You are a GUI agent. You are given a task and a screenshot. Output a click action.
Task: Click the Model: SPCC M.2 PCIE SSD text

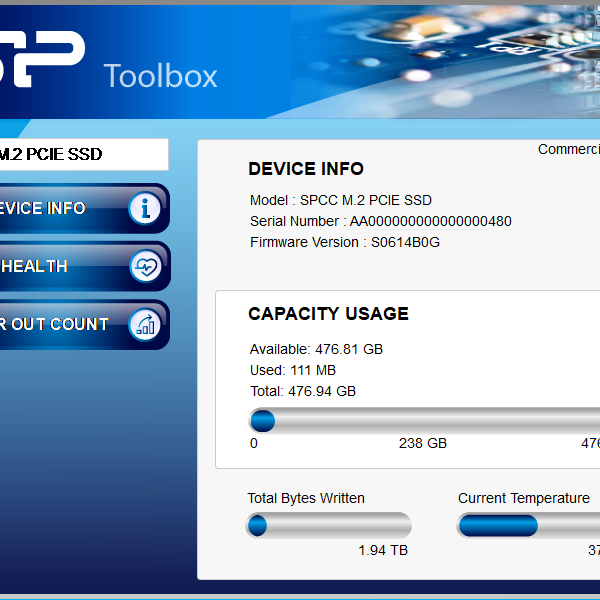341,200
